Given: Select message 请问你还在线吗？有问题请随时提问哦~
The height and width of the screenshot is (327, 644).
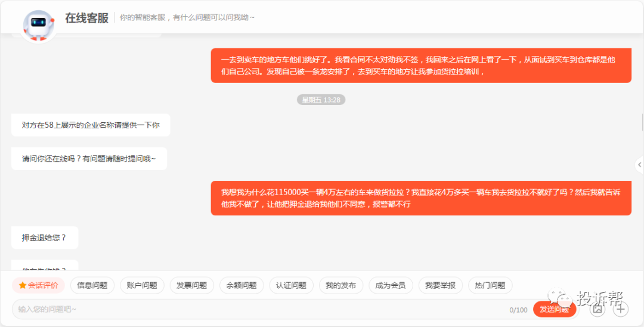Looking at the screenshot, I should point(89,159).
